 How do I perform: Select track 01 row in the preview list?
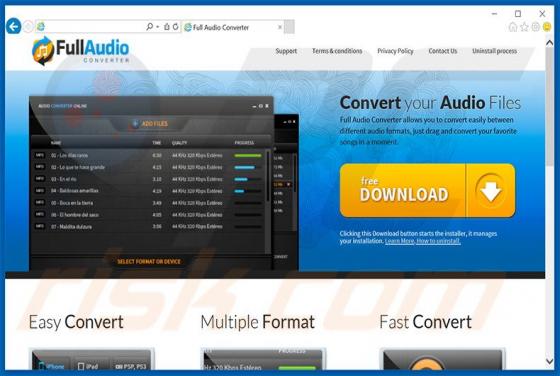tap(149, 156)
